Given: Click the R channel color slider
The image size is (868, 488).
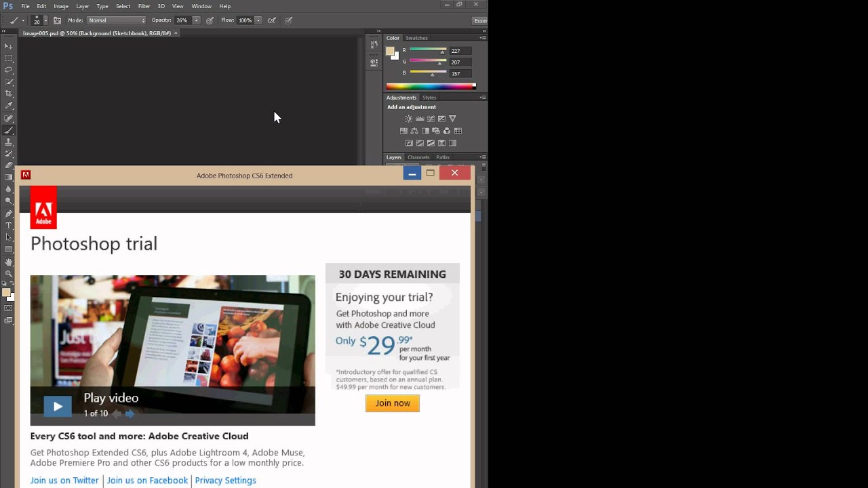Looking at the screenshot, I should [x=428, y=50].
